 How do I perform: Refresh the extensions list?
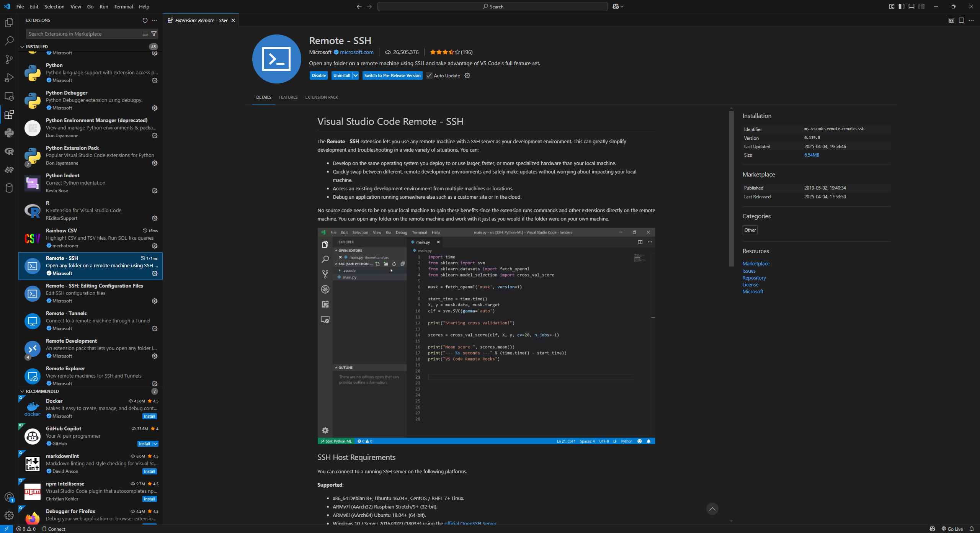point(145,20)
